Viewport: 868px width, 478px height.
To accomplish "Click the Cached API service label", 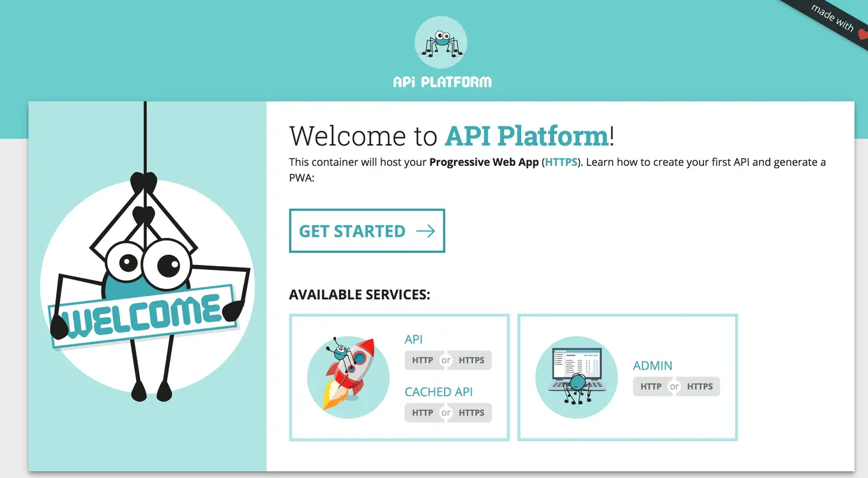I will tap(439, 391).
